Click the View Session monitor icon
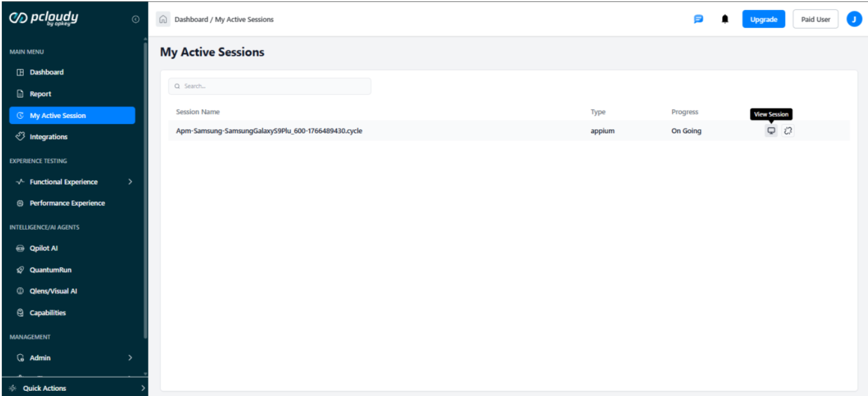Viewport: 868px width, 396px height. (x=771, y=131)
